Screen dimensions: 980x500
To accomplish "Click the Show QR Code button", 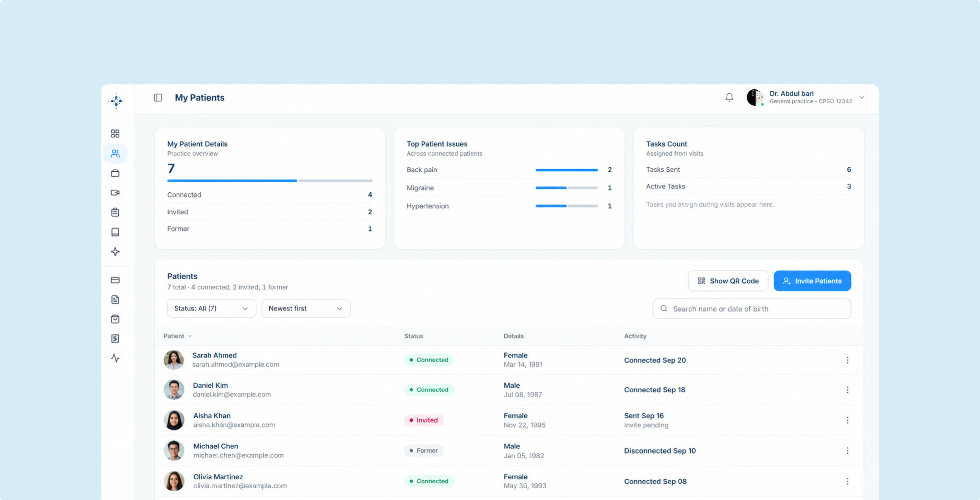I will coord(728,281).
